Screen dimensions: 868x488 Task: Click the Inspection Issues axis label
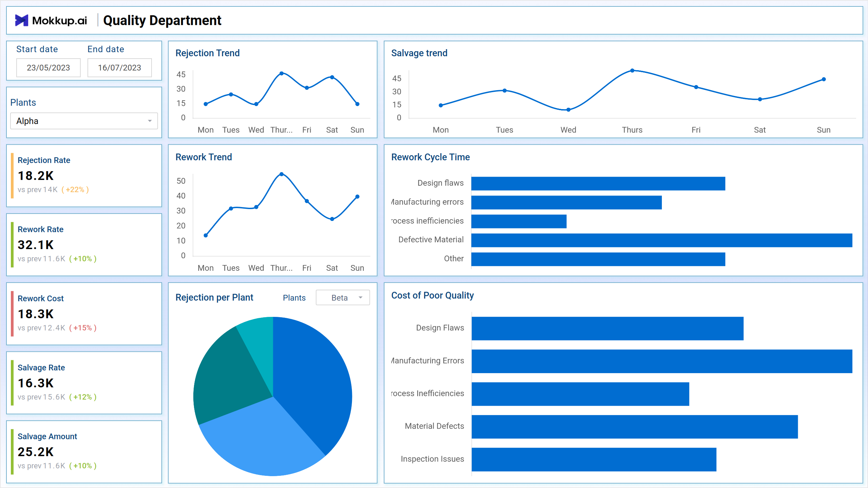(432, 459)
